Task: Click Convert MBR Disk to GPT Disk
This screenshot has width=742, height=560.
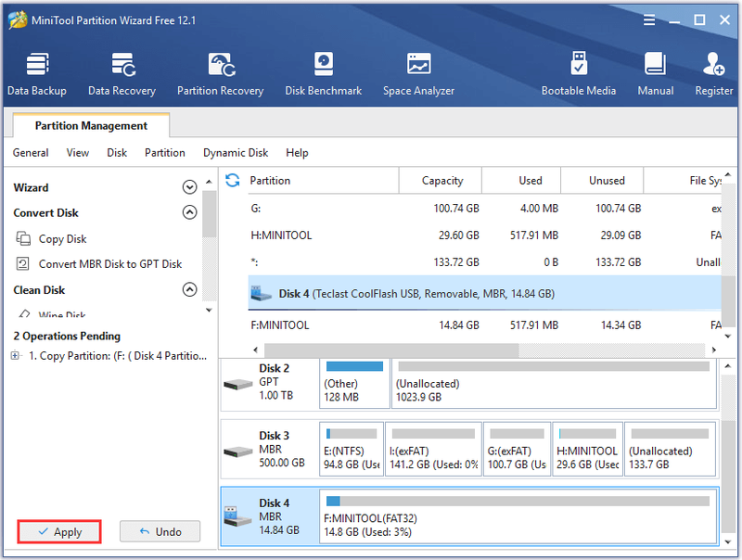Action: [x=110, y=264]
